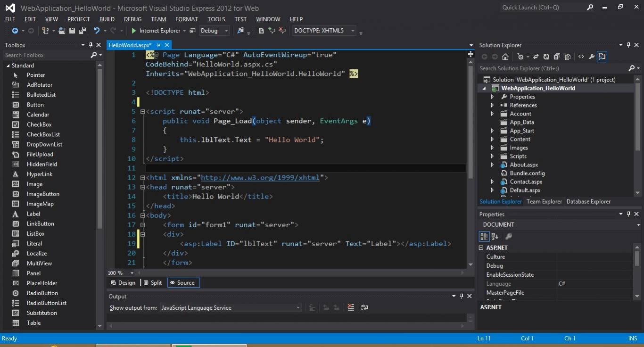This screenshot has height=347, width=644.
Task: Toggle Categorized view in Properties panel
Action: (484, 236)
